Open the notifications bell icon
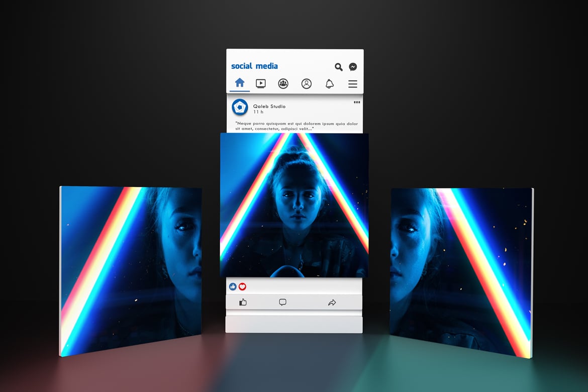 [330, 83]
